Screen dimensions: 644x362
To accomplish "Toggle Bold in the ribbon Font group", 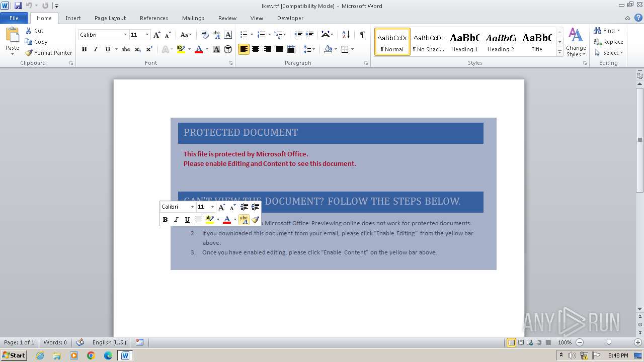I will point(84,49).
